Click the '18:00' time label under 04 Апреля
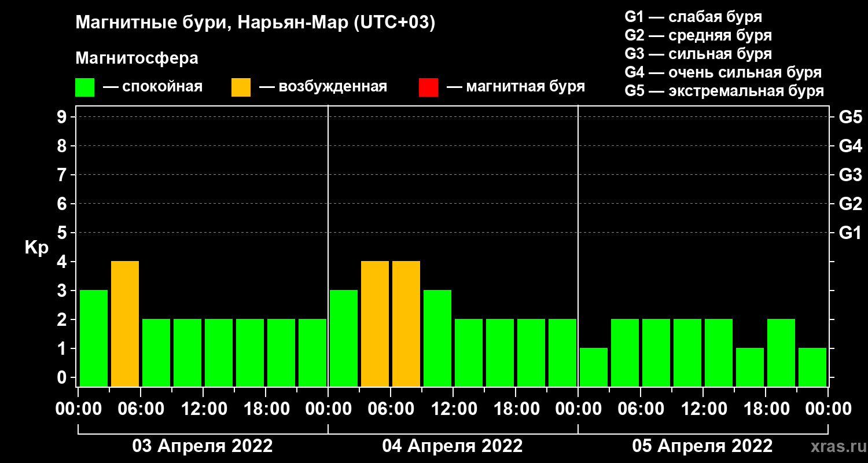Screen dimensions: 868x463 tap(516, 409)
